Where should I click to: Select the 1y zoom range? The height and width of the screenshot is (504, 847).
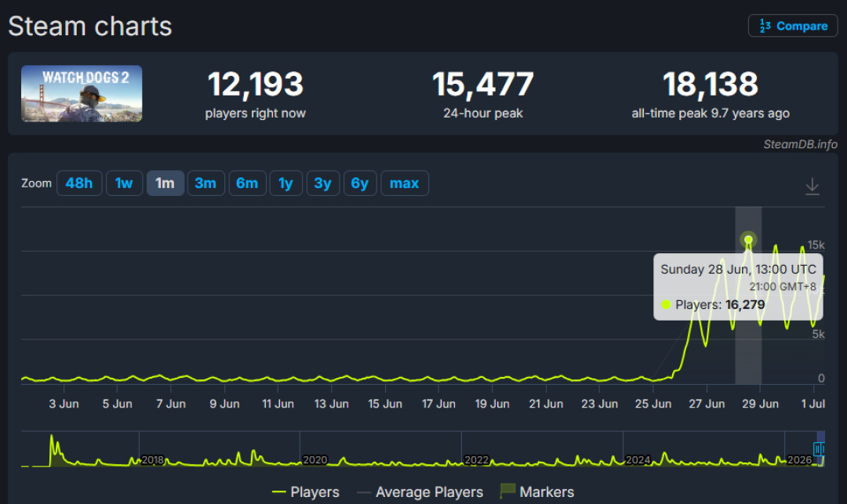click(285, 183)
